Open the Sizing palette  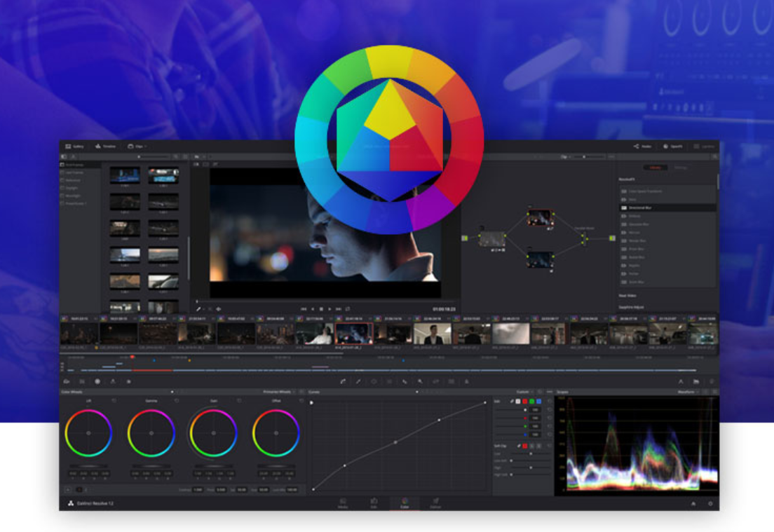[436, 381]
